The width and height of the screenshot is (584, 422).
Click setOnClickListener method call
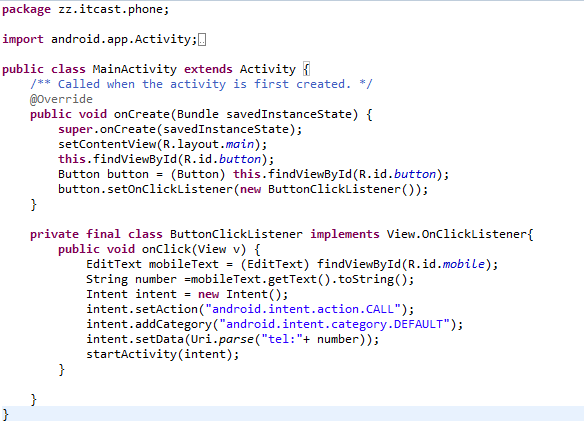pos(170,189)
